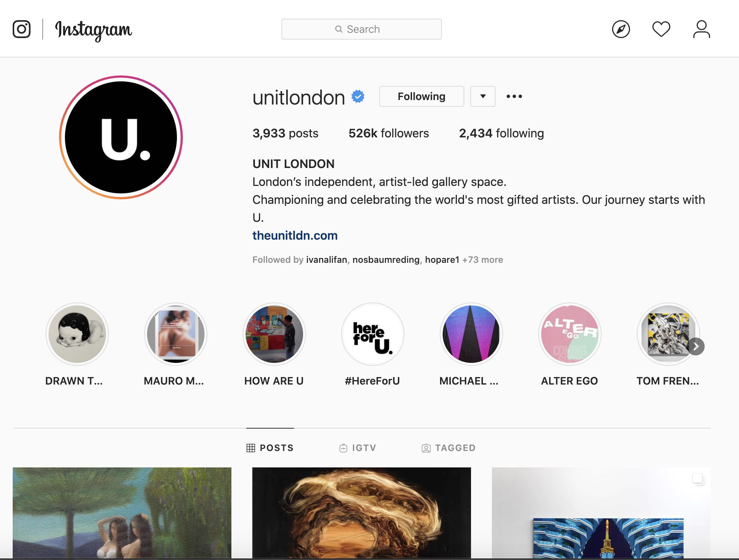The height and width of the screenshot is (560, 739).
Task: Open the theunitldn.com website link
Action: point(295,236)
